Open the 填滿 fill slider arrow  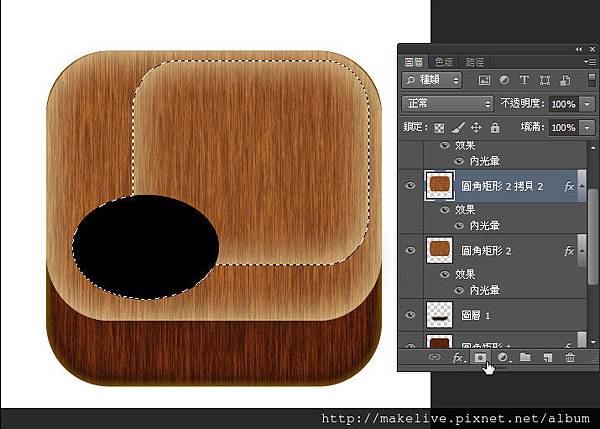587,127
